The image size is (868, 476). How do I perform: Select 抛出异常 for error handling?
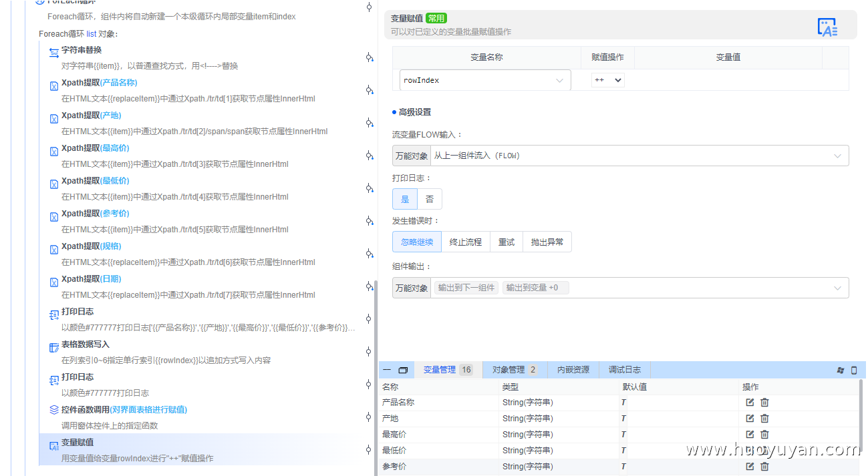pos(547,242)
